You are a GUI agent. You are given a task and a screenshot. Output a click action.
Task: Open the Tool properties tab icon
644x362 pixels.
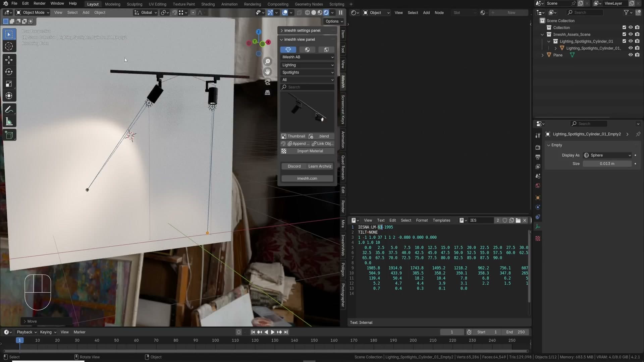click(x=538, y=135)
